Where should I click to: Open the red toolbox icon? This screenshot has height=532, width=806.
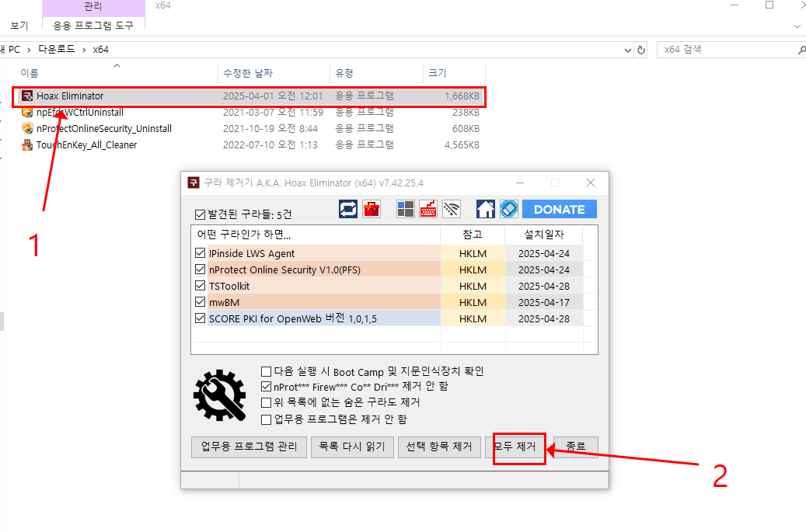tap(371, 209)
